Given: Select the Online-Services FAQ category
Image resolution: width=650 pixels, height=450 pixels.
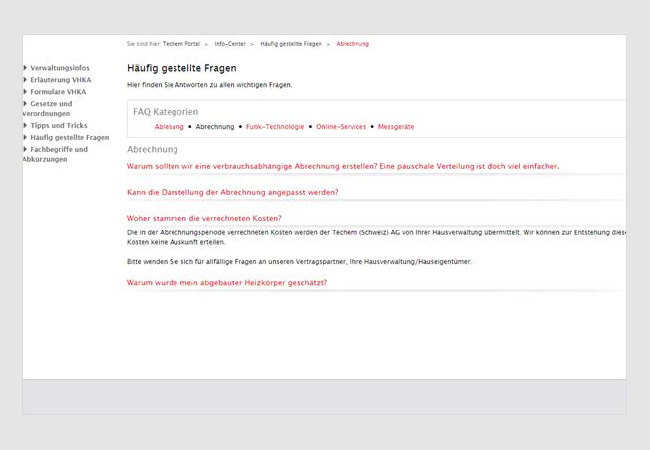Looking at the screenshot, I should coord(341,127).
